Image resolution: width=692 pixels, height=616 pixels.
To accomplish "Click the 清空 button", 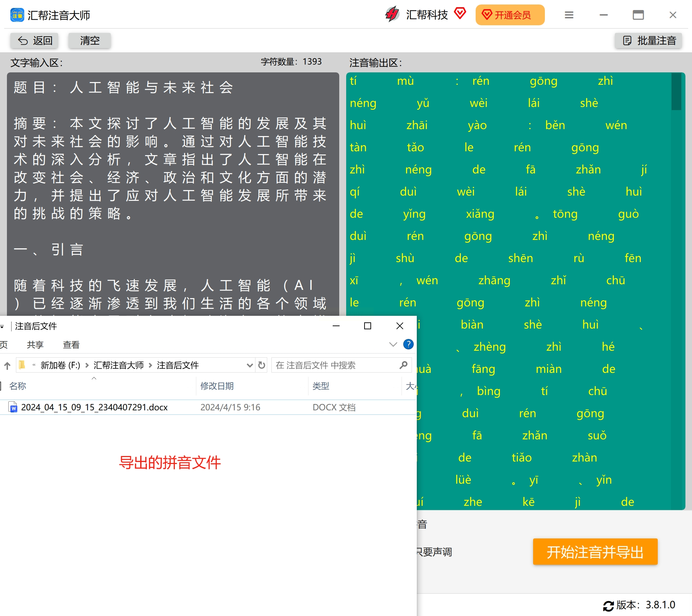I will (x=89, y=41).
